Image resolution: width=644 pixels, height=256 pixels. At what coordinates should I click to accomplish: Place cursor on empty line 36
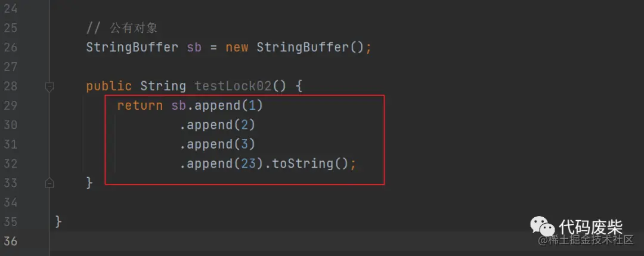tap(346, 241)
